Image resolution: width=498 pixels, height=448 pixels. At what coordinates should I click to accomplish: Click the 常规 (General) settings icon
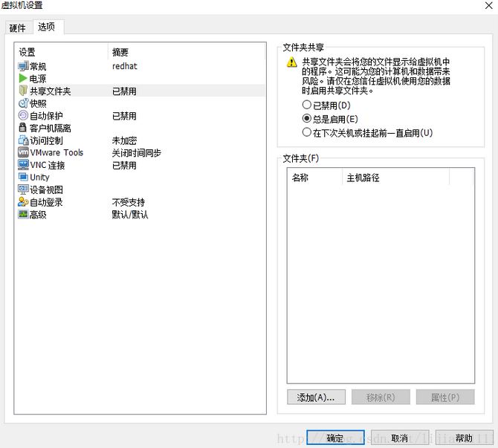23,66
